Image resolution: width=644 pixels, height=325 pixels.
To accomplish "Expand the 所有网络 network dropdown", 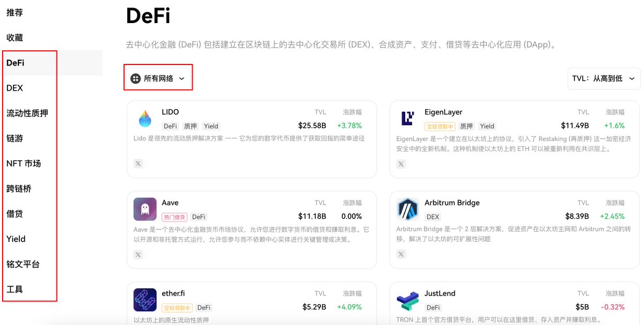I will 158,78.
